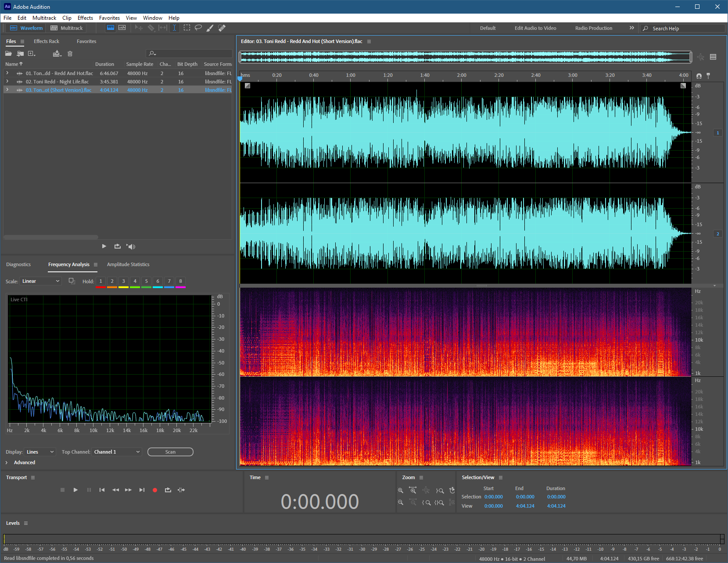Click the Files panel search field
Viewport: 728px width, 563px height.
[x=189, y=54]
